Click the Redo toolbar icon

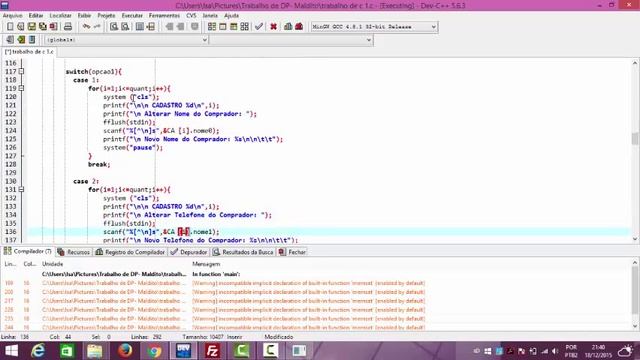tap(97, 27)
